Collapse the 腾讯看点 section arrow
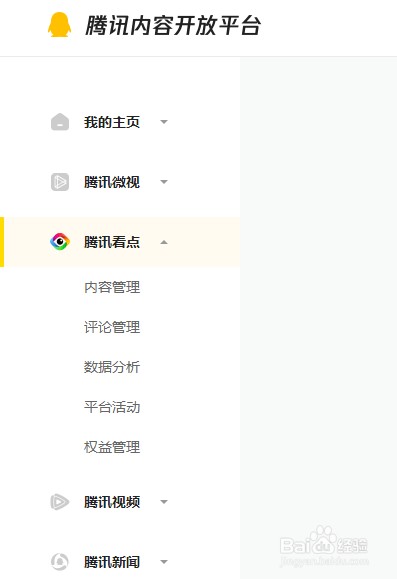 (164, 242)
